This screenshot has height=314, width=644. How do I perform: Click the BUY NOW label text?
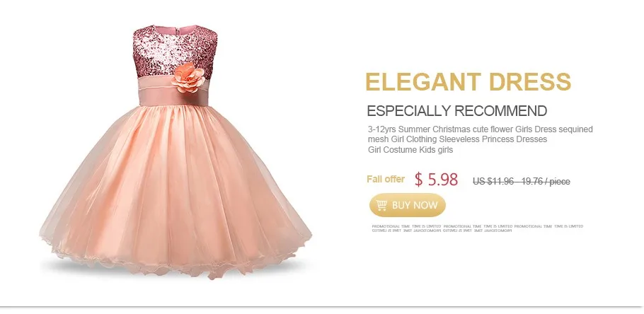pyautogui.click(x=415, y=205)
